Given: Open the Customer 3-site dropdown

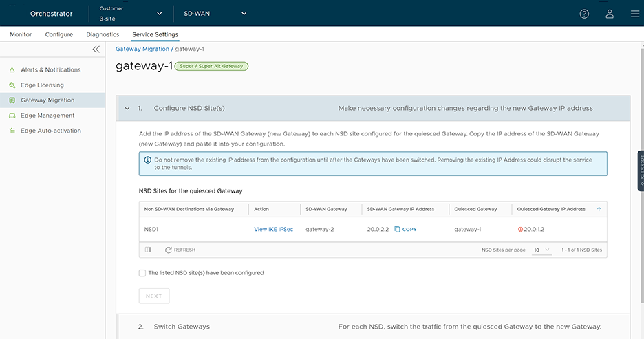Looking at the screenshot, I should (131, 14).
